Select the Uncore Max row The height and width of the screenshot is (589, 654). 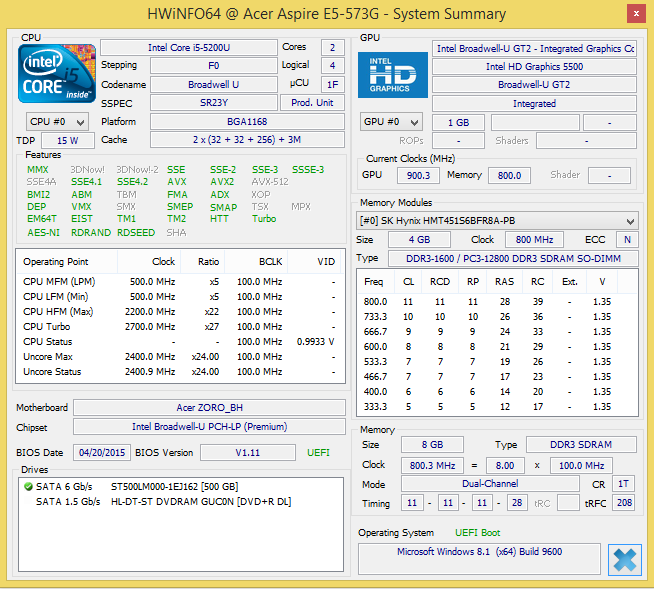click(x=180, y=357)
